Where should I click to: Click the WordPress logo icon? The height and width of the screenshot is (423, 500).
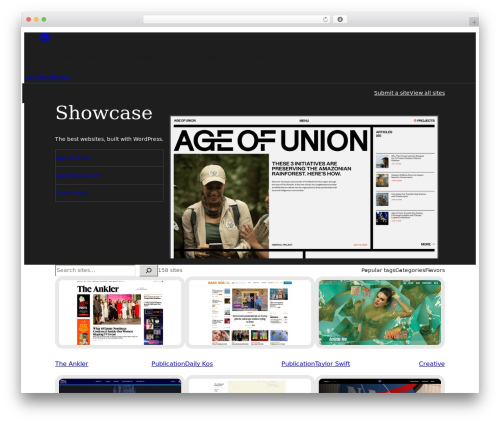pos(45,38)
